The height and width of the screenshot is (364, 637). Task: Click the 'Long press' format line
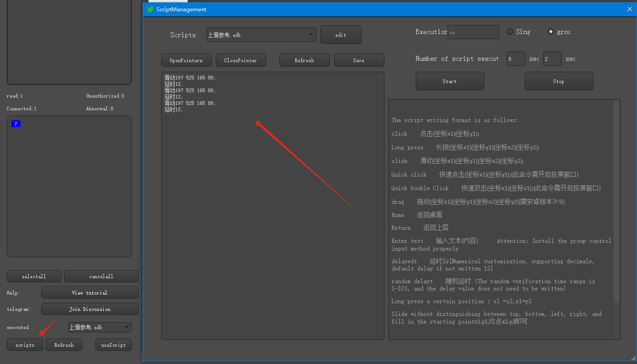[466, 148]
